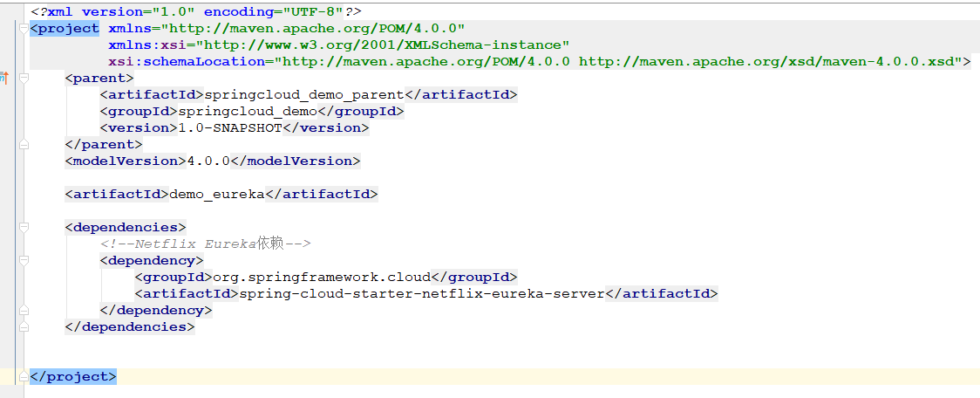The width and height of the screenshot is (980, 398).
Task: Click the groupId value org.springframework.cloud
Action: (322, 277)
